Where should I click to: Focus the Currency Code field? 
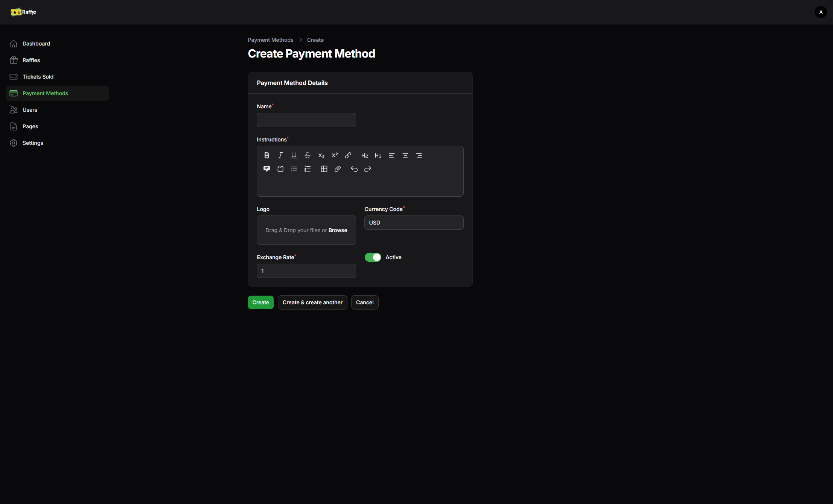coord(414,223)
